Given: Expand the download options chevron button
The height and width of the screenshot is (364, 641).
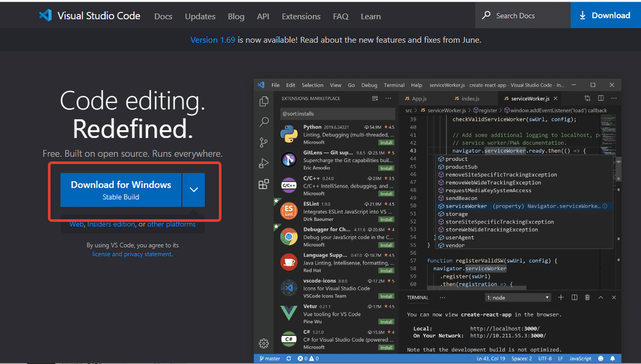Looking at the screenshot, I should [x=193, y=189].
